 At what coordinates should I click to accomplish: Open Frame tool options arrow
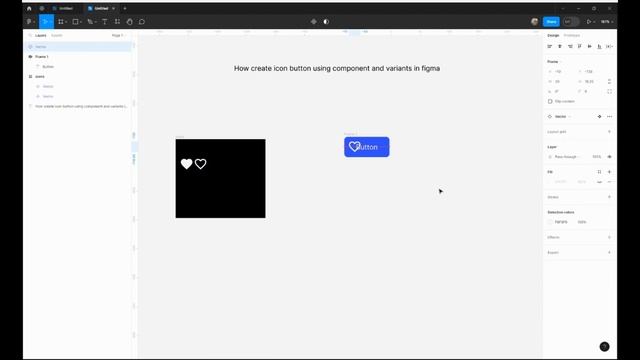coord(66,22)
